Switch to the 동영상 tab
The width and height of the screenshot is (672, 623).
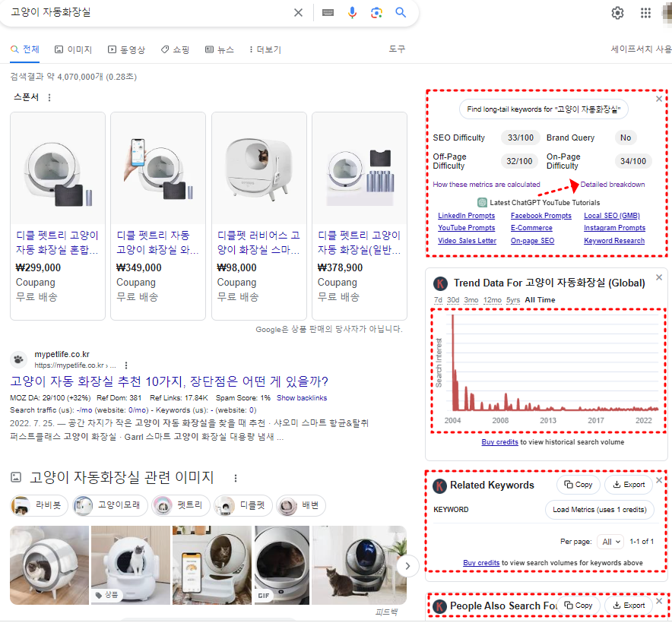(126, 49)
